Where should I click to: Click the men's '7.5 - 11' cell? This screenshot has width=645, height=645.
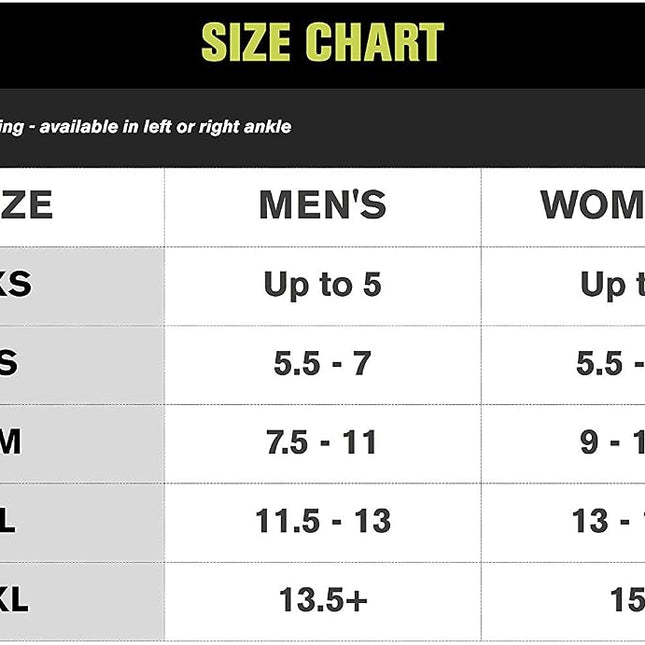(321, 442)
